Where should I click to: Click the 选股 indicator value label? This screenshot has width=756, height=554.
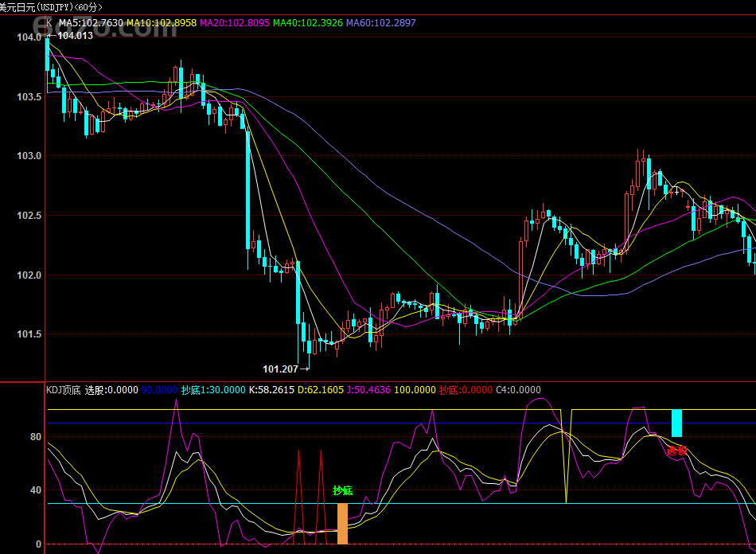click(x=111, y=390)
